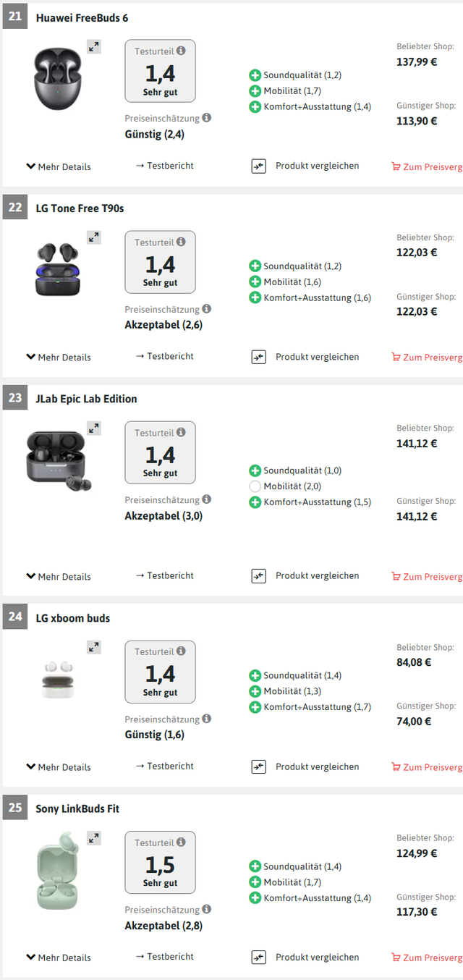The height and width of the screenshot is (980, 463).
Task: Click the expand icon on LG Tone Free T90s image
Action: tap(94, 237)
